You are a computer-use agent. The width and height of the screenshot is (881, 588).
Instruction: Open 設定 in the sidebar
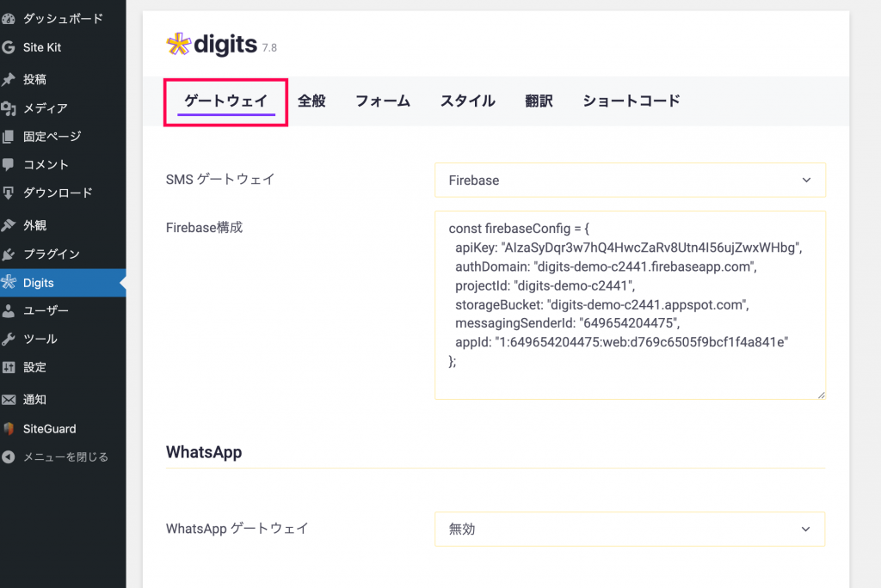pyautogui.click(x=63, y=367)
